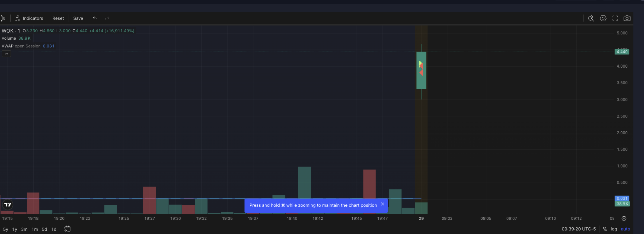Click the redo arrow in toolbar

pyautogui.click(x=107, y=18)
